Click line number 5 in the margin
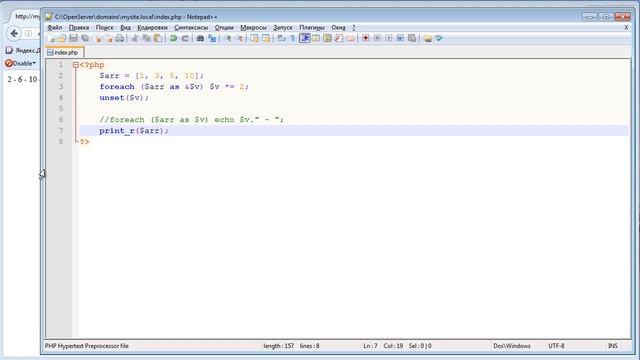Screen dimensions: 640x360 point(61,109)
